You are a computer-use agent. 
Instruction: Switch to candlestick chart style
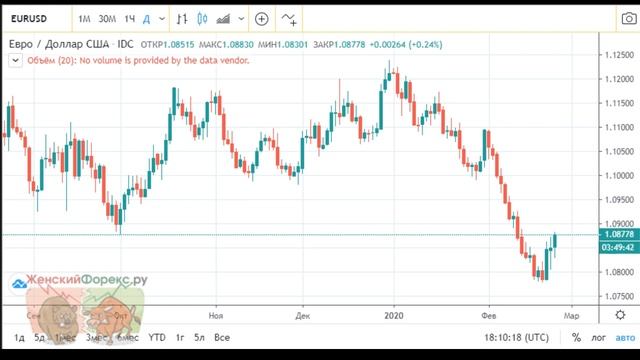[x=202, y=19]
